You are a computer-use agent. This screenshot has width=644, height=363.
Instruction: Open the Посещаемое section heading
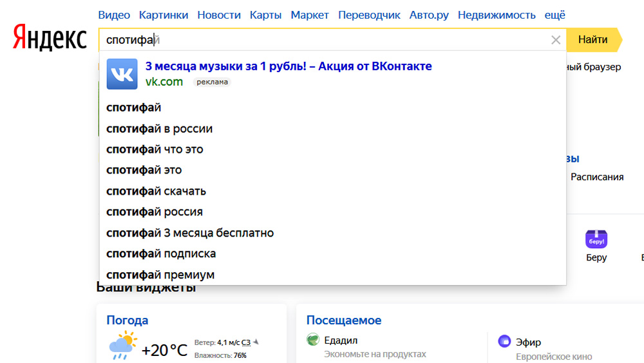click(344, 320)
